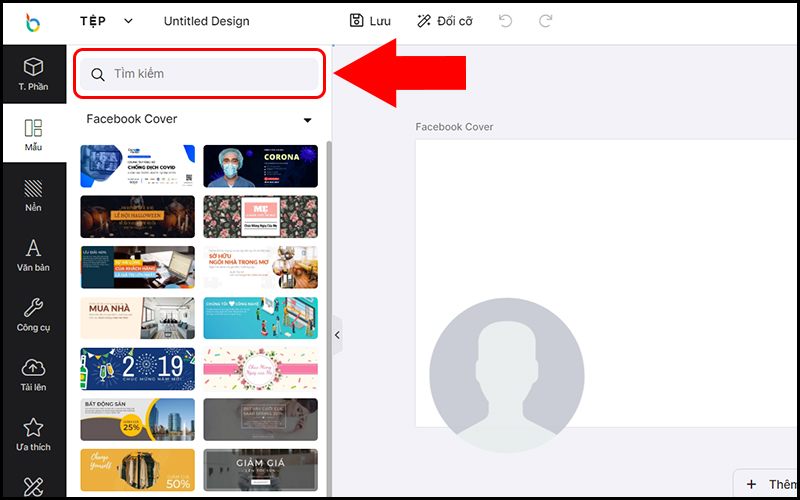
Task: Open the T. Phần elements tab
Action: coord(34,74)
